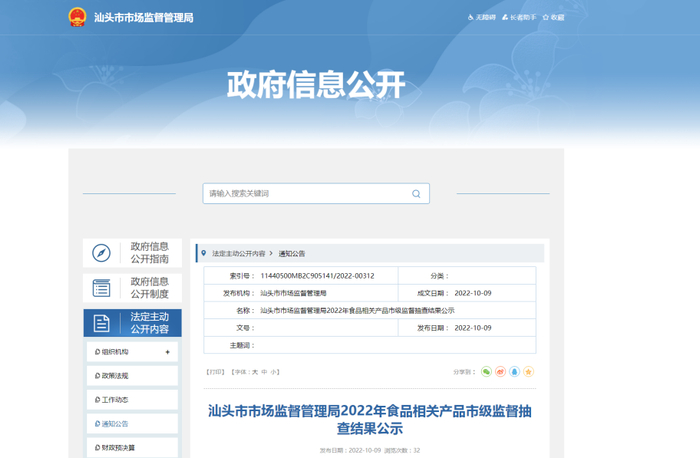Share via the Weibo icon

point(500,371)
